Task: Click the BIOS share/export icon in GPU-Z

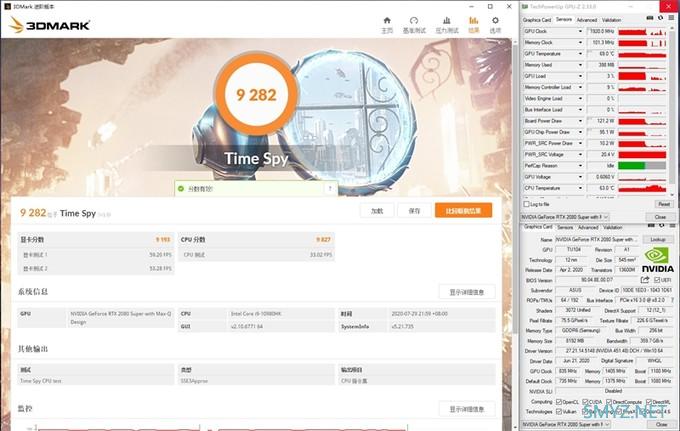Action: click(x=645, y=280)
